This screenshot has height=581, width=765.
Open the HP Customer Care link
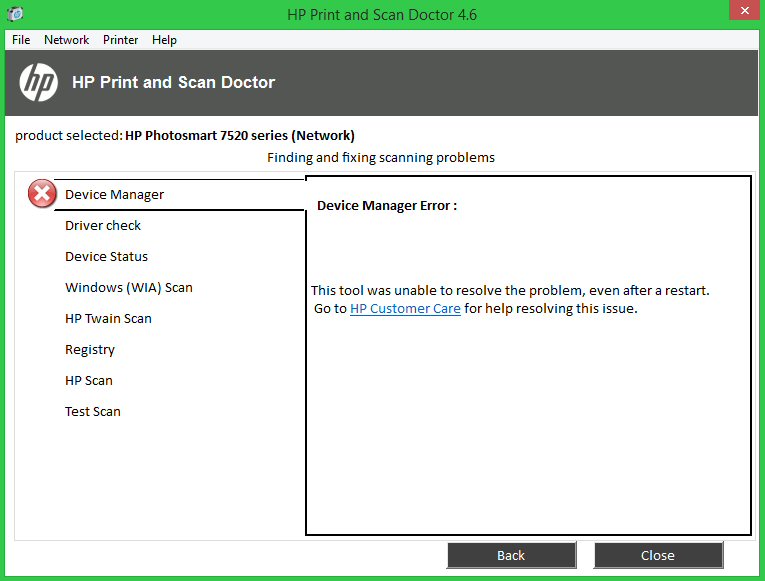coord(405,309)
